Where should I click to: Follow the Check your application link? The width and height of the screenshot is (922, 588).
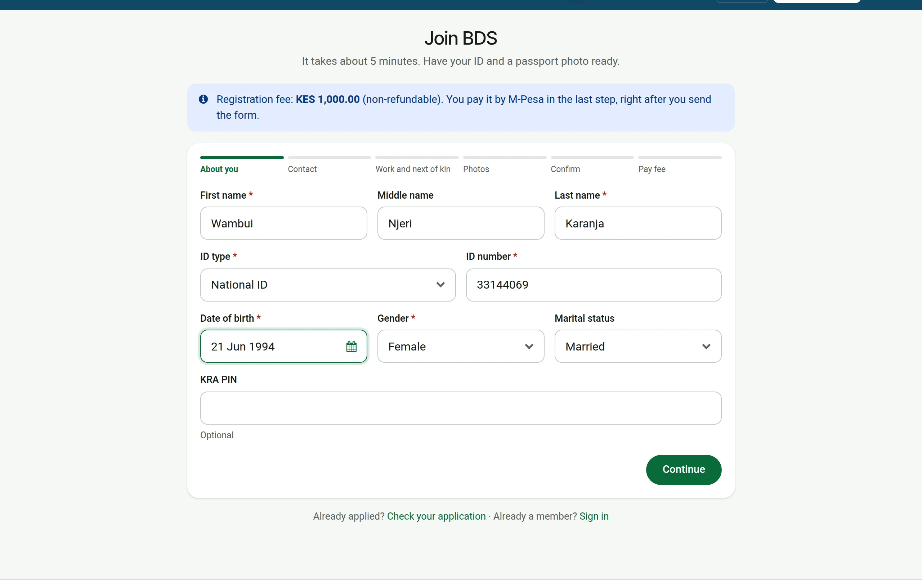436,516
